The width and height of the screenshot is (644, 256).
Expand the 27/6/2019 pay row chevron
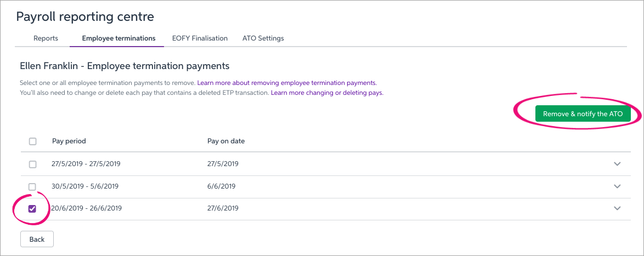(617, 208)
